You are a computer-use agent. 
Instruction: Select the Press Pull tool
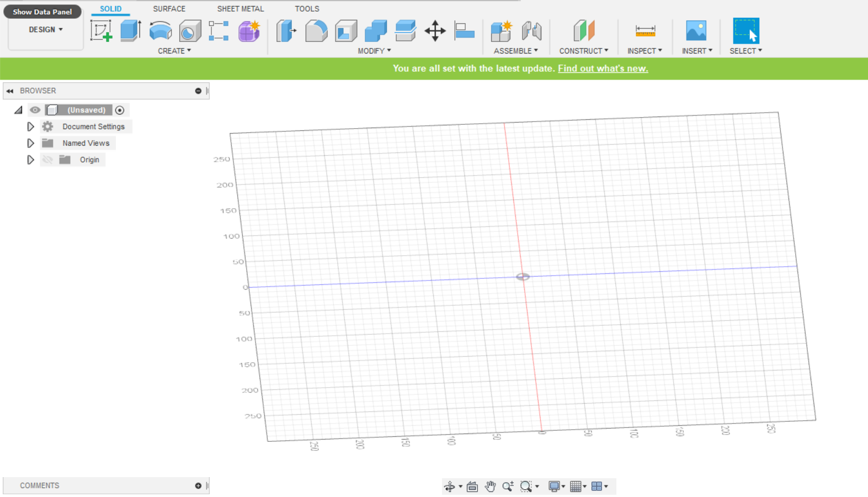pos(286,31)
